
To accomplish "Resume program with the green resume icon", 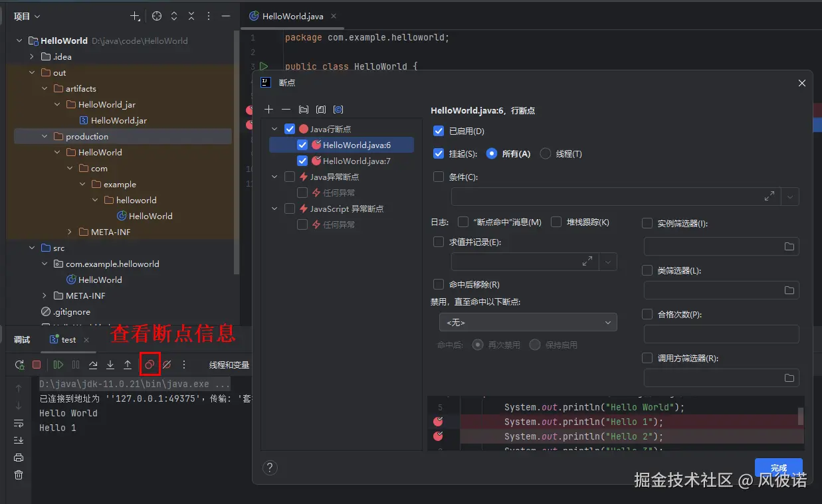I will click(58, 365).
